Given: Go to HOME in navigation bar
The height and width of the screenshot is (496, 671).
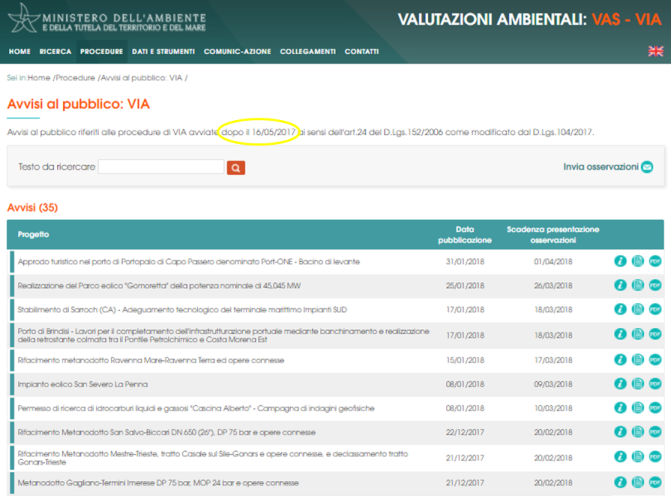Looking at the screenshot, I should pos(20,51).
